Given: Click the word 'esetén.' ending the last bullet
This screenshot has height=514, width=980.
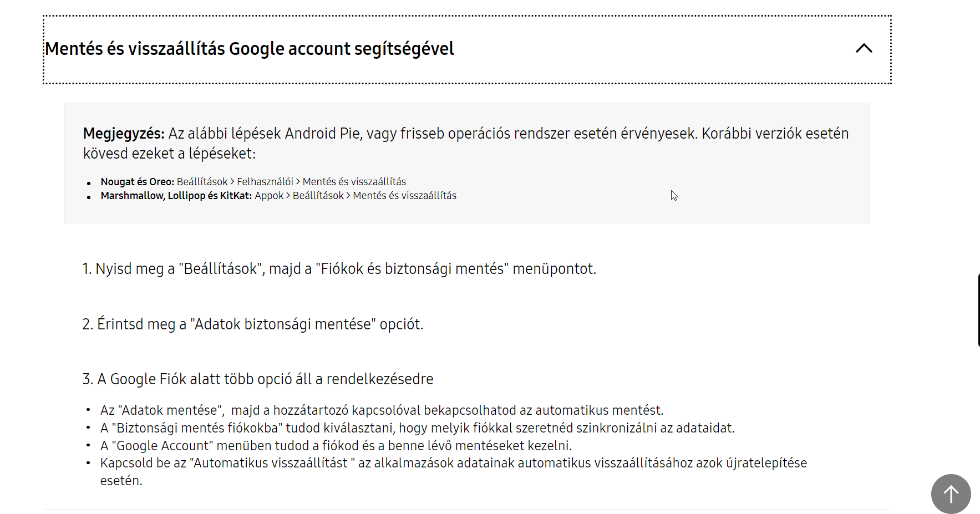Looking at the screenshot, I should 121,481.
